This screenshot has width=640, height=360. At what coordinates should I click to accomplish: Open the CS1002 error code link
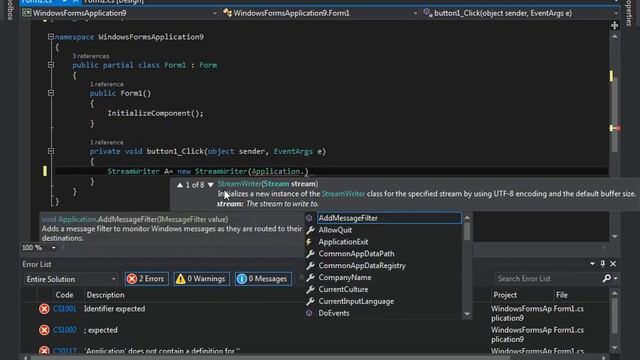pyautogui.click(x=65, y=330)
